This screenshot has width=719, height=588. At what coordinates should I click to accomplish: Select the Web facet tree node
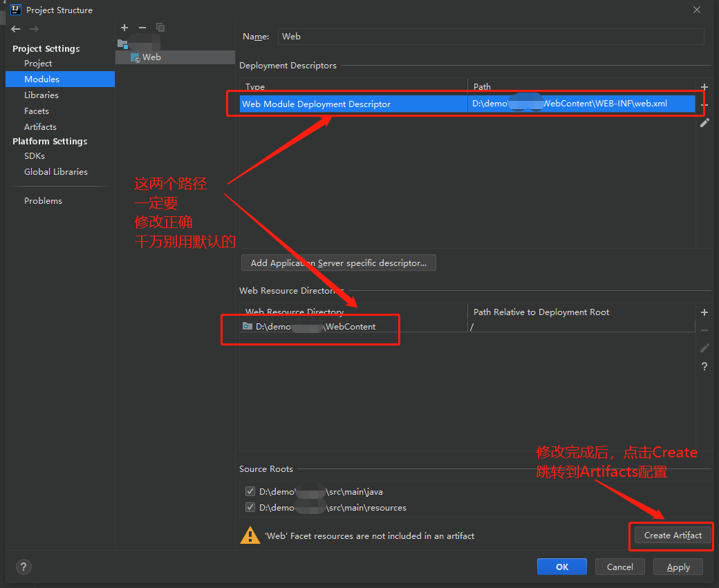click(x=175, y=57)
